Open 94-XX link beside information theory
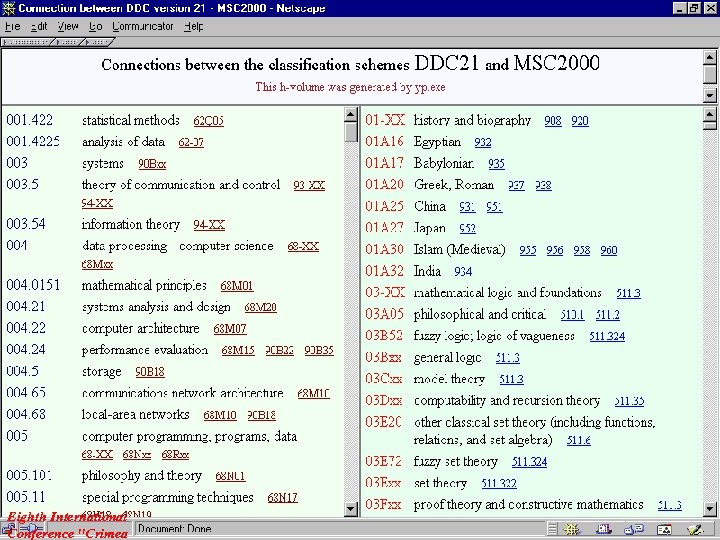The image size is (720, 540). pyautogui.click(x=209, y=225)
